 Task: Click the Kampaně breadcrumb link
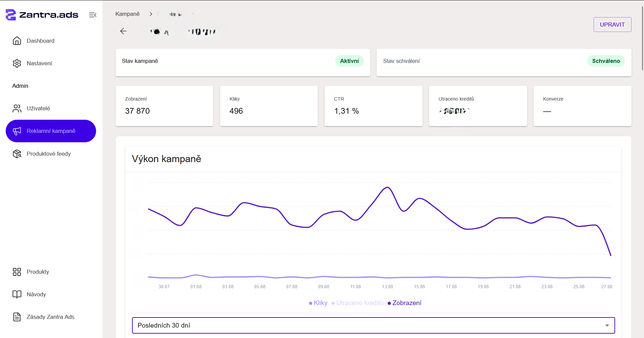point(127,14)
